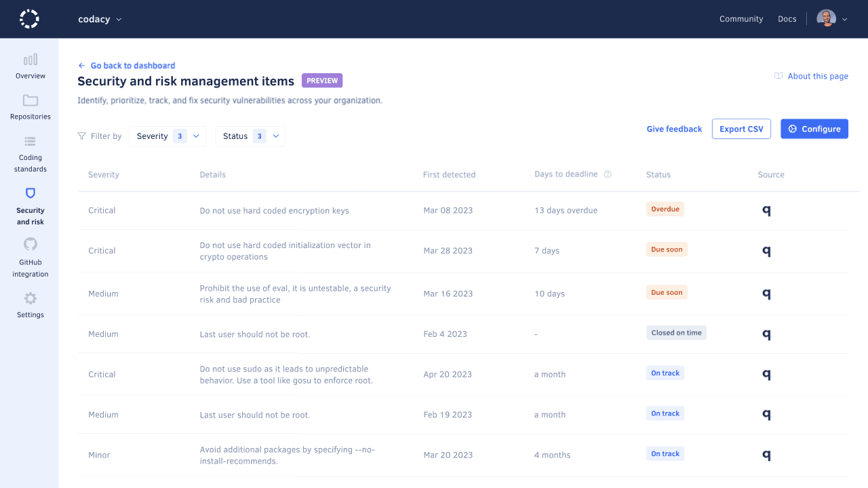Open the GitHub integration sidebar item
Image resolution: width=868 pixels, height=488 pixels.
pos(30,254)
